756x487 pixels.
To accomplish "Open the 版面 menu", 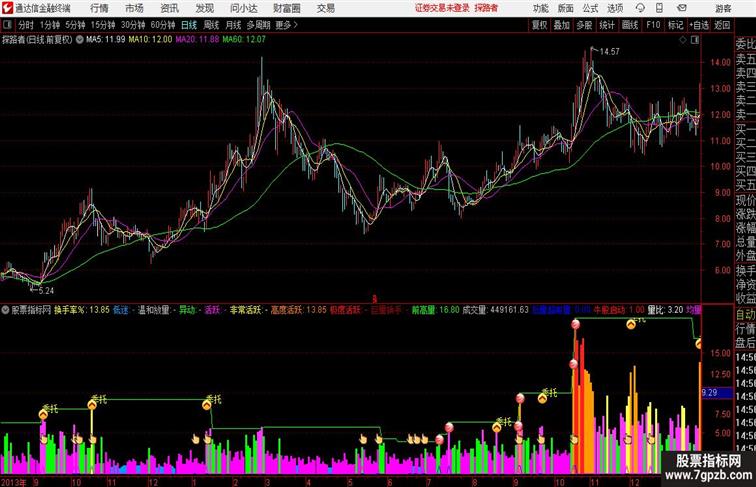I will [566, 8].
